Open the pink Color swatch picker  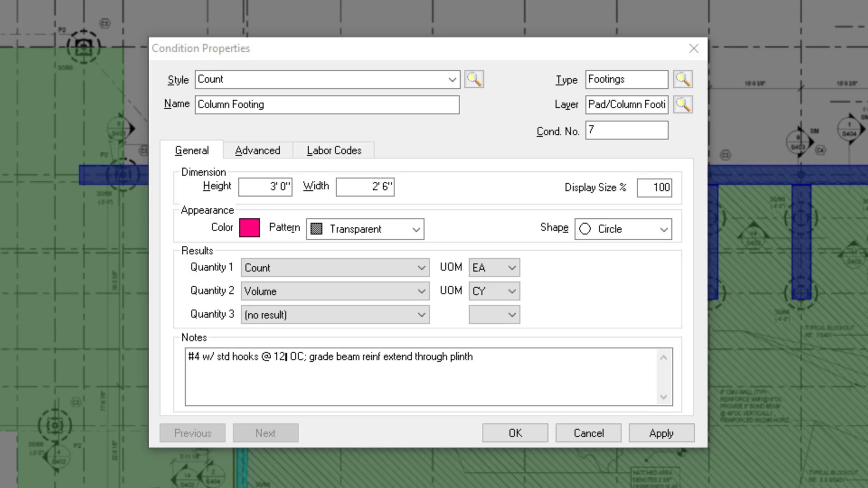pos(249,228)
